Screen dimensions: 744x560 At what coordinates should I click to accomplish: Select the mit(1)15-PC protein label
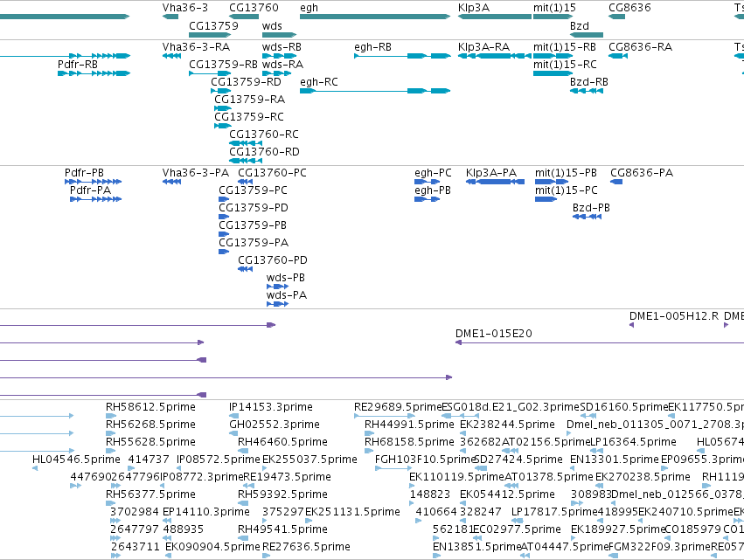pos(566,190)
